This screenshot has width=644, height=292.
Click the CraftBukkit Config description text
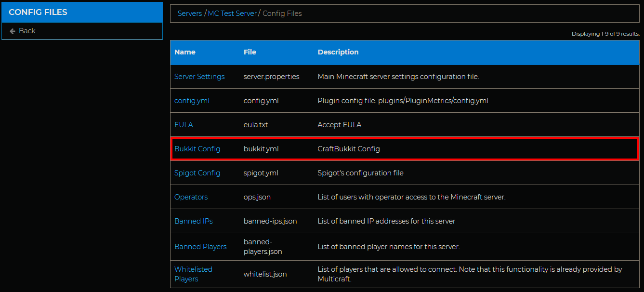point(348,149)
